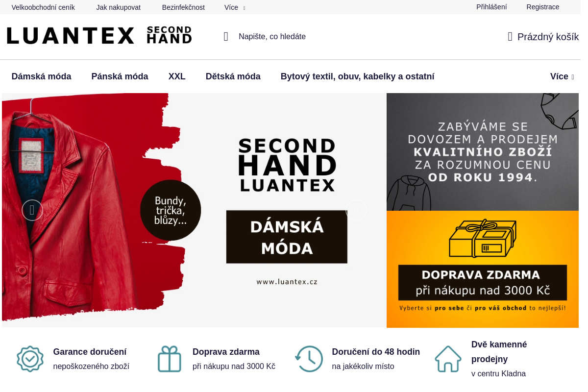Open the Dámská móda category
This screenshot has width=588, height=392.
tap(42, 76)
